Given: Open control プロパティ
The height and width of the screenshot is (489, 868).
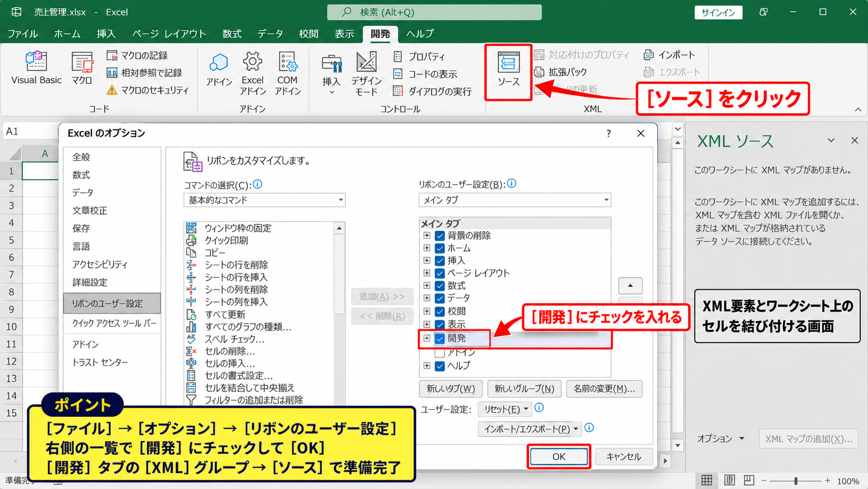Looking at the screenshot, I should pos(419,56).
